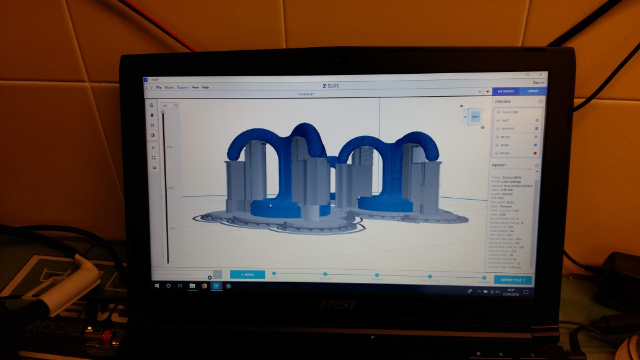
Task: Click the pause-shaped layer view icon
Action: (153, 147)
